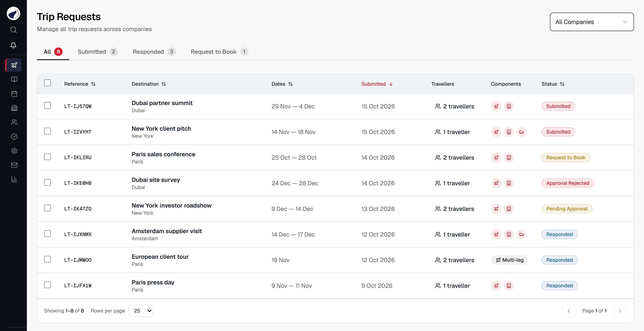Open the bar chart reports icon in sidebar
Viewport: 644px width, 331px height.
click(14, 179)
